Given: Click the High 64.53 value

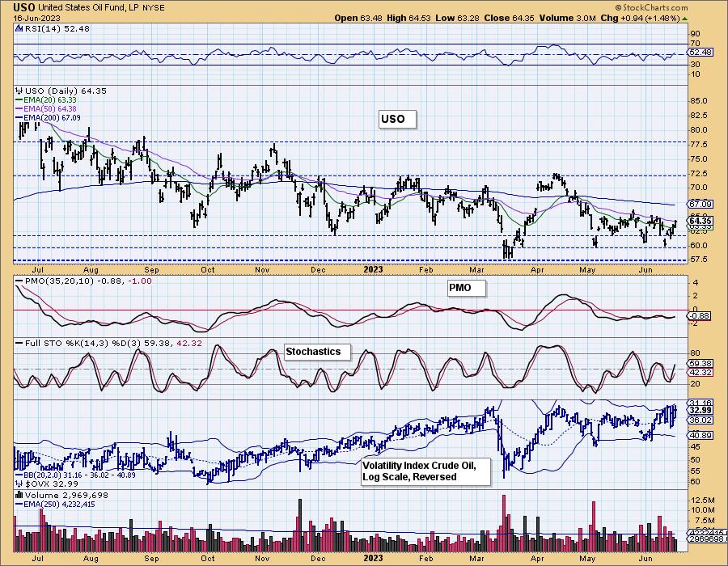Looking at the screenshot, I should click(408, 18).
